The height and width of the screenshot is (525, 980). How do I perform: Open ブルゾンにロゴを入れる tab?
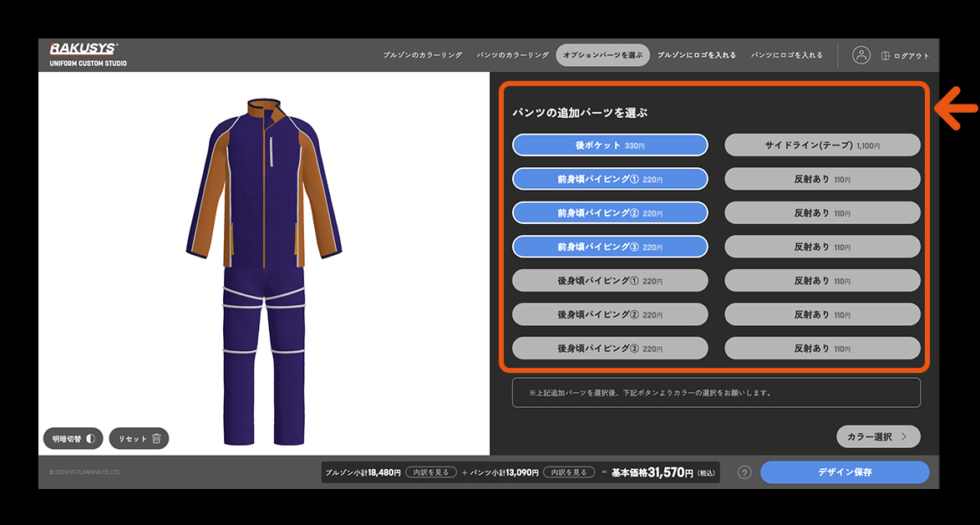696,55
